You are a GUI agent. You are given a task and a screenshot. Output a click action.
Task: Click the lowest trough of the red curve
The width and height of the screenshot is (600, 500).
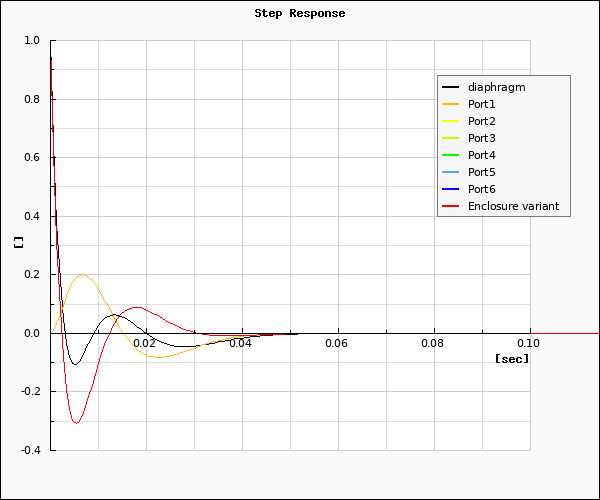pos(76,422)
